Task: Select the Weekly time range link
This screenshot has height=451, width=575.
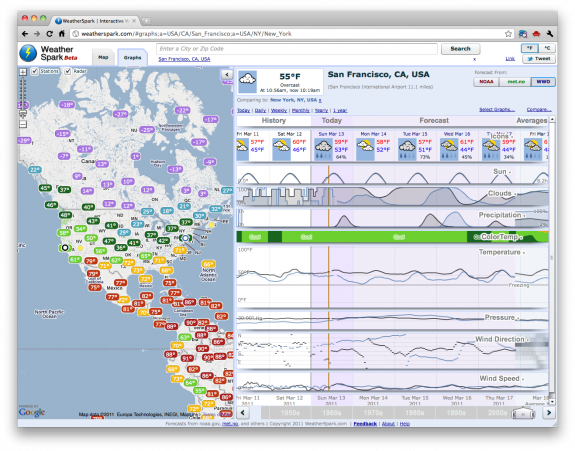Action: [x=279, y=110]
